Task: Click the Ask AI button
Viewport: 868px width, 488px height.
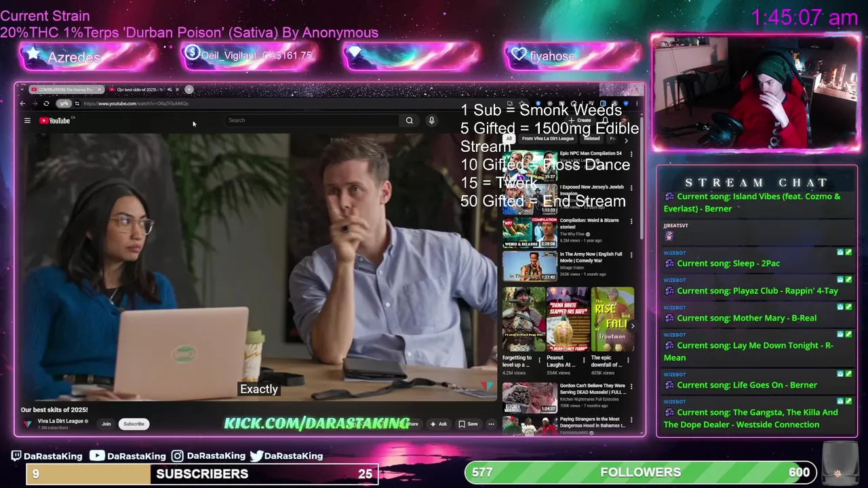Action: coord(438,424)
